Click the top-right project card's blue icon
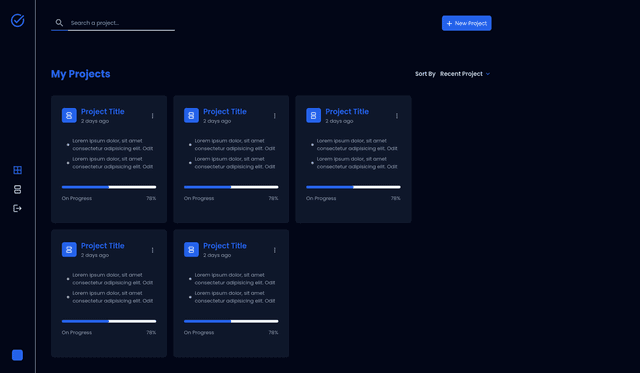 coord(313,115)
